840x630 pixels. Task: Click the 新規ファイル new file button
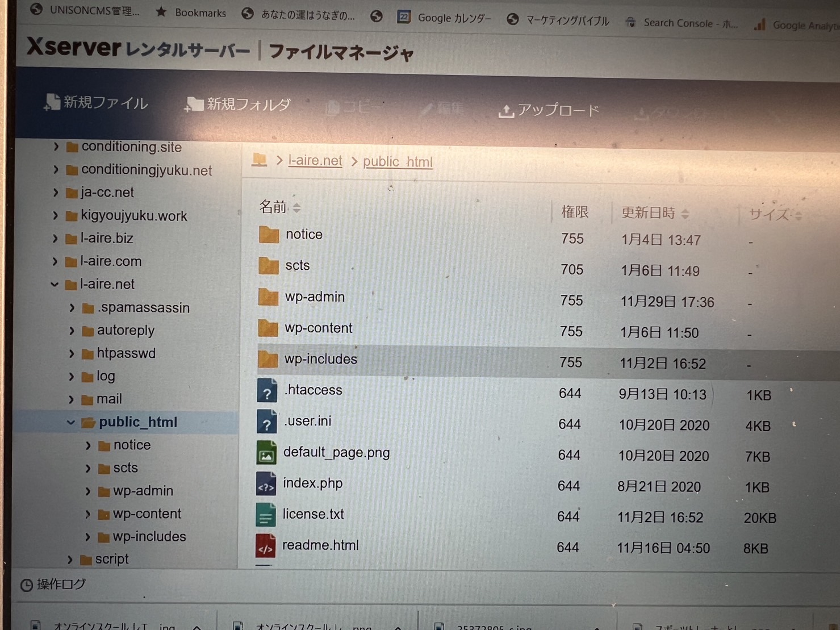coord(95,102)
